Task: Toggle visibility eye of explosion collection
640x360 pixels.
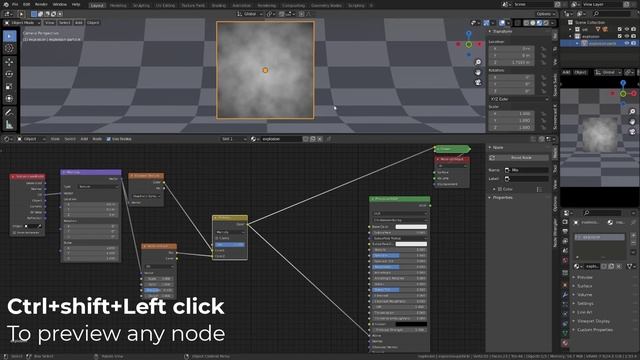Action: pos(627,36)
